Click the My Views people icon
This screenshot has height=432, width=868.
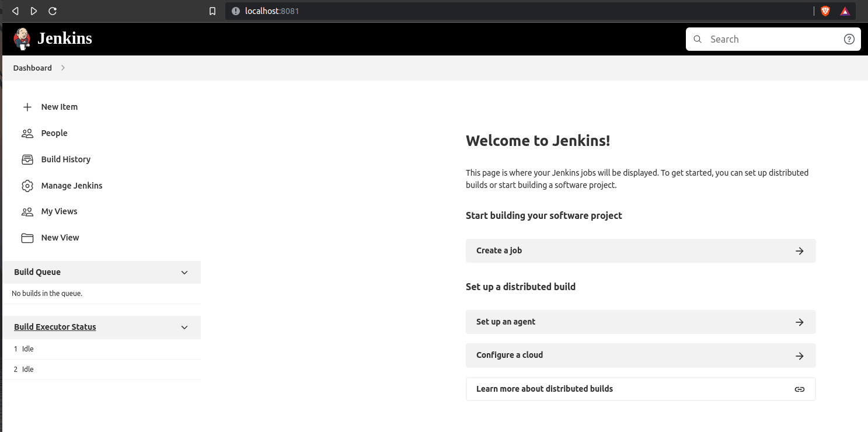click(x=27, y=212)
